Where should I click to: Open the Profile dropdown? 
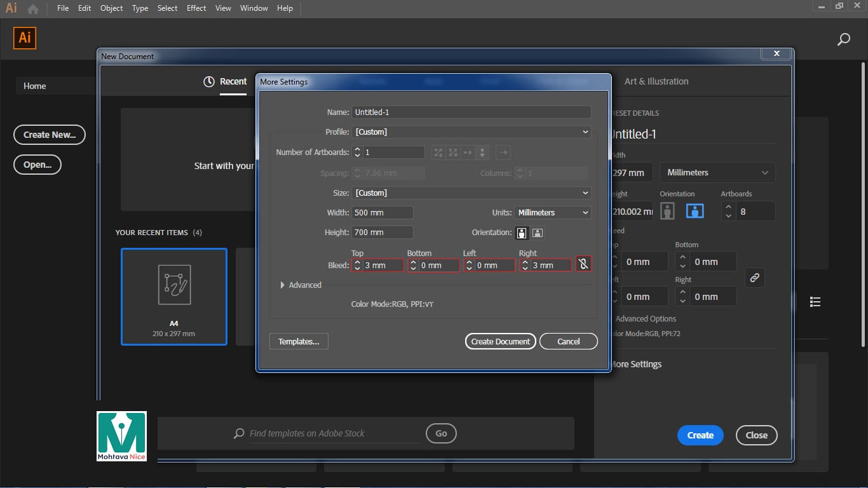471,132
